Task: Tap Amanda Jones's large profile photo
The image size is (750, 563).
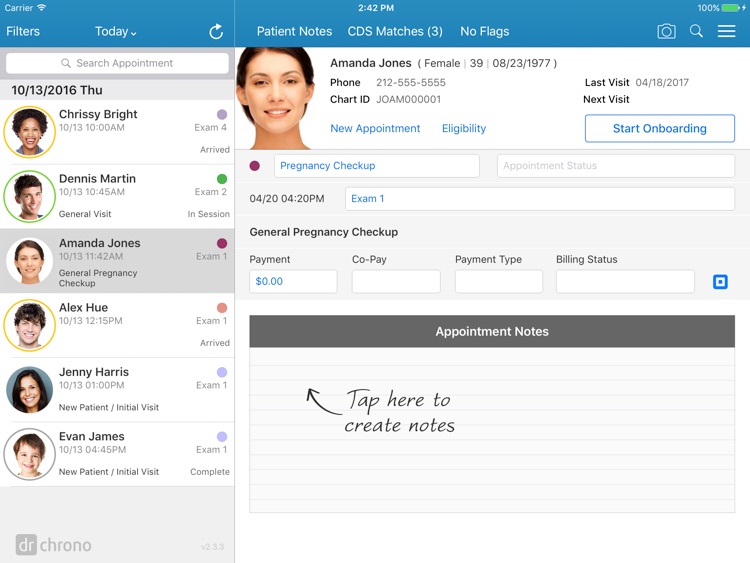Action: coord(274,98)
